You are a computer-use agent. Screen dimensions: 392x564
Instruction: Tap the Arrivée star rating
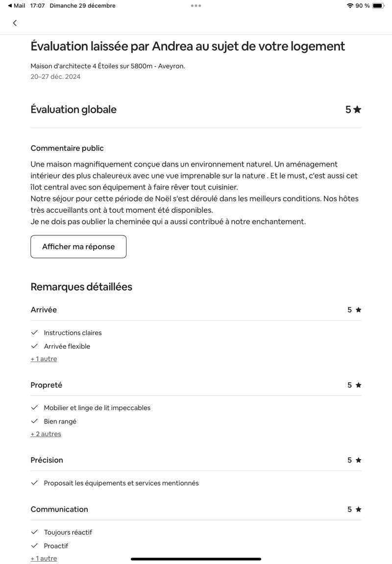pyautogui.click(x=354, y=310)
